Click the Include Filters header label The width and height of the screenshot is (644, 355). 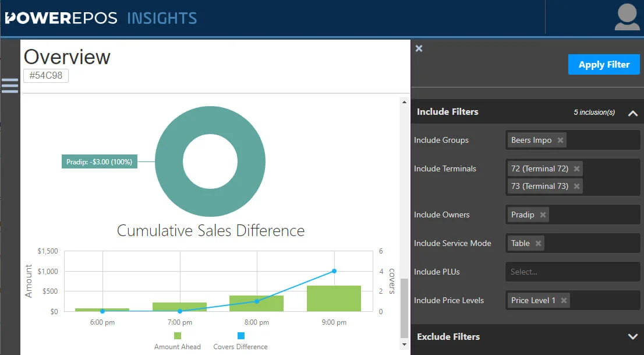(448, 112)
